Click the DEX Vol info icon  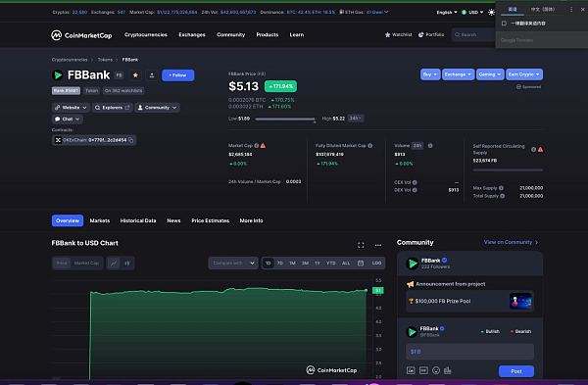(x=415, y=190)
